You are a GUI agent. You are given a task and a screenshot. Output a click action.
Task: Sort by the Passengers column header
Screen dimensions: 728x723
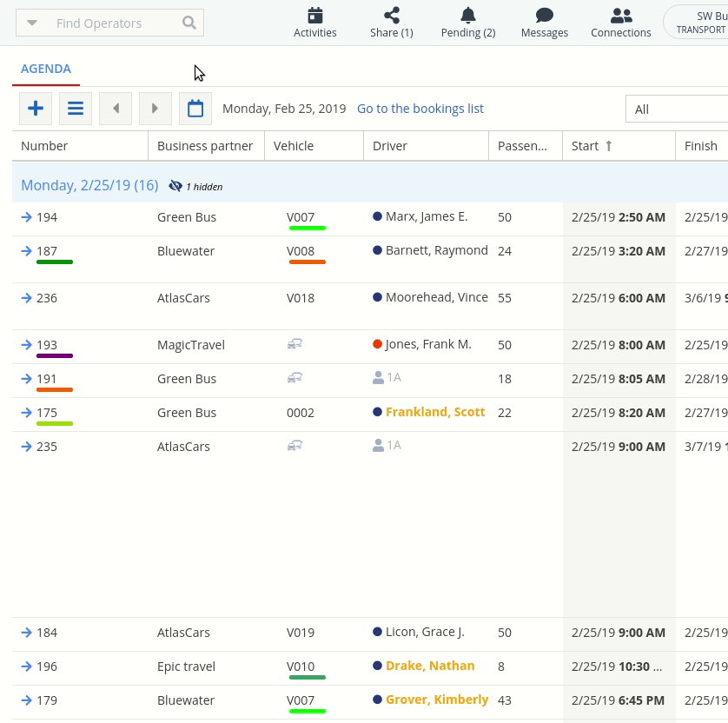tap(526, 146)
